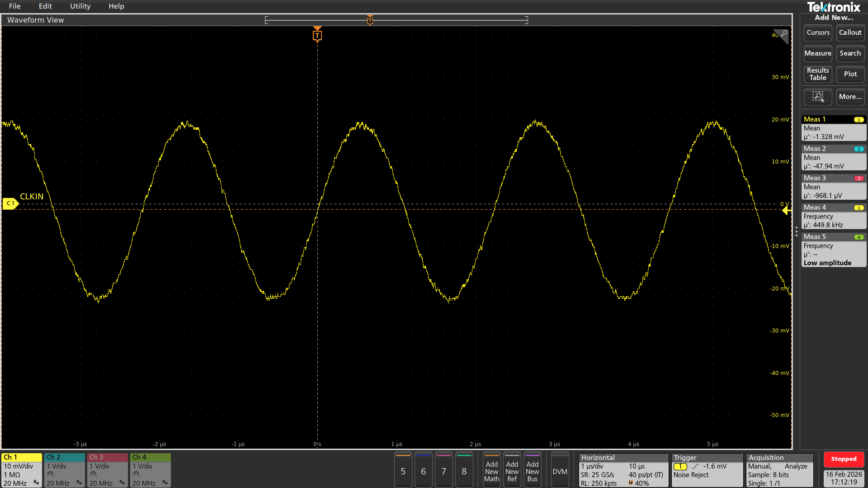Click the record overview zoom bar

396,20
